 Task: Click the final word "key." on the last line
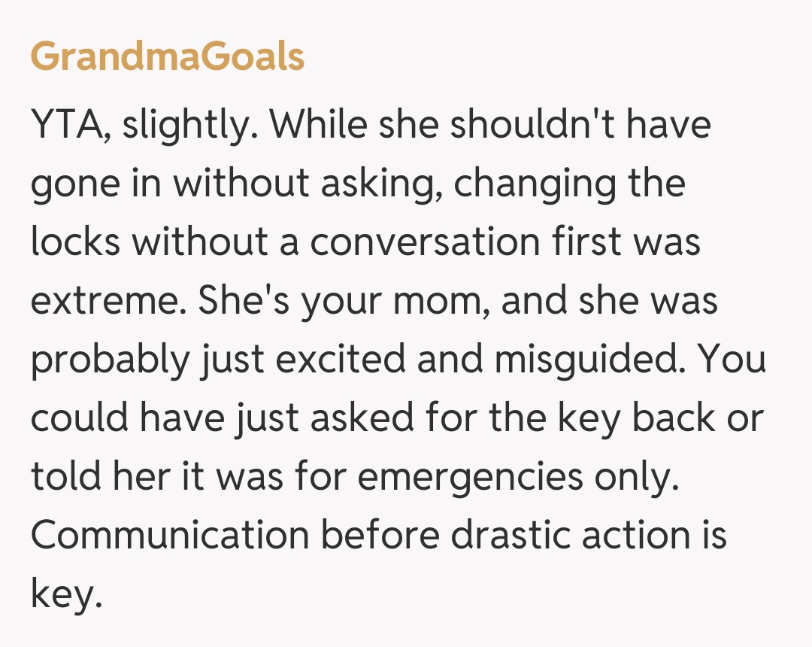66,594
